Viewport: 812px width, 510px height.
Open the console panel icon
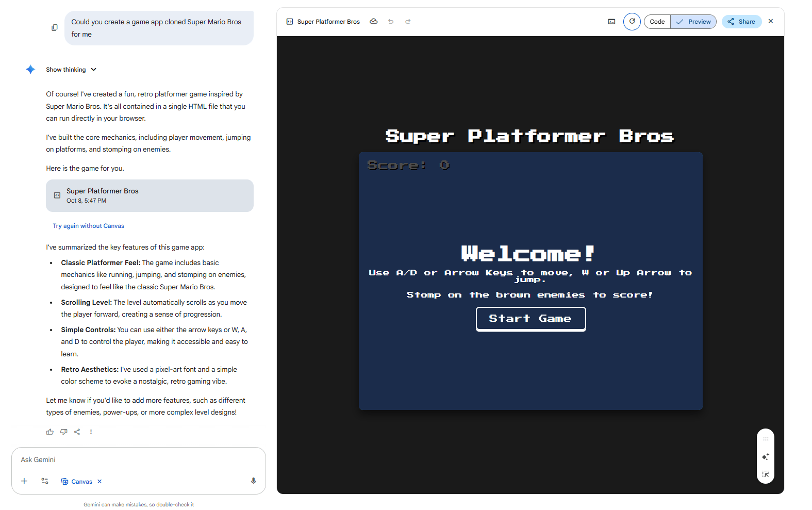click(611, 22)
